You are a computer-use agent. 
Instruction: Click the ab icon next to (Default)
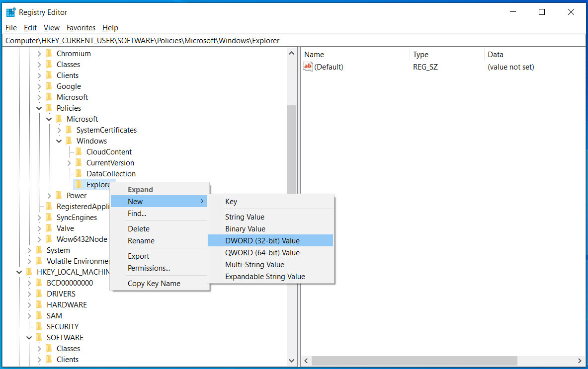(308, 67)
